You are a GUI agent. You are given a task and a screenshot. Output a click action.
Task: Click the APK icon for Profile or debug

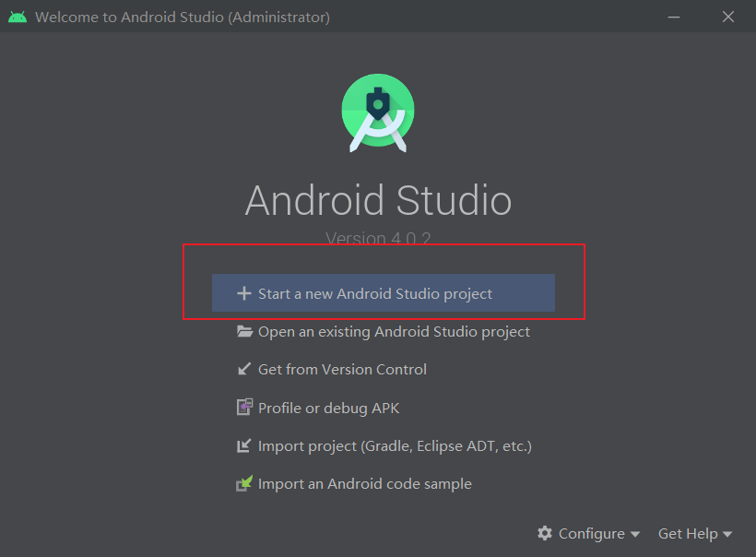[x=242, y=407]
